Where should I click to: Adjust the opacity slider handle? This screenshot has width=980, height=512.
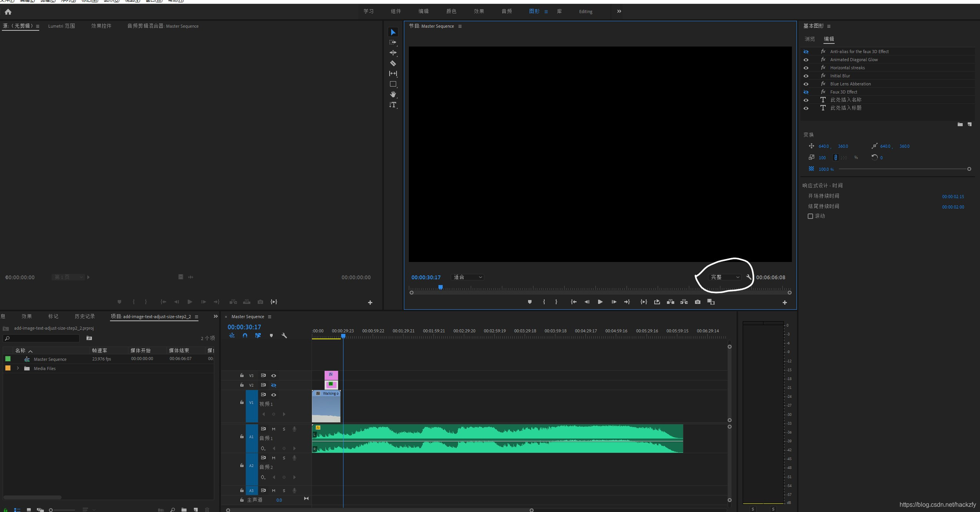969,169
